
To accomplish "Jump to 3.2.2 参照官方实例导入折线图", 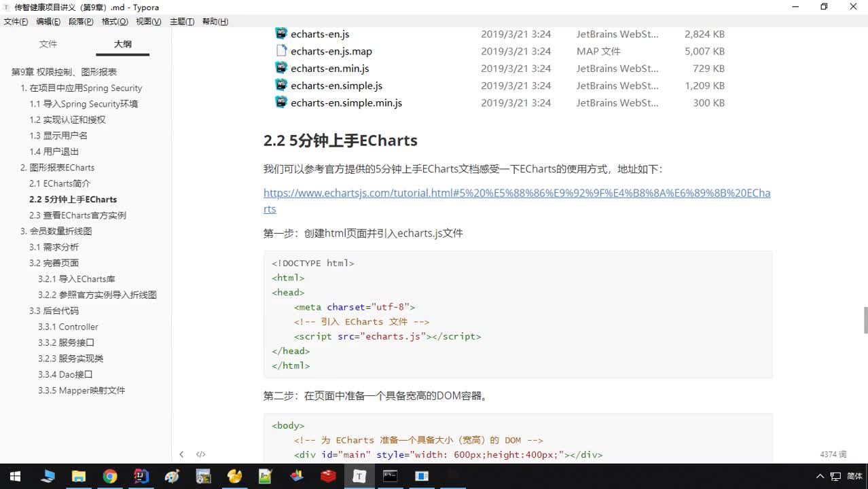I will click(97, 295).
